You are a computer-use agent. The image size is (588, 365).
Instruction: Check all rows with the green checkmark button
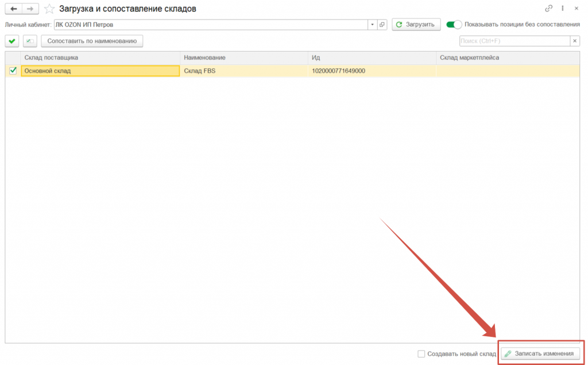tap(12, 41)
